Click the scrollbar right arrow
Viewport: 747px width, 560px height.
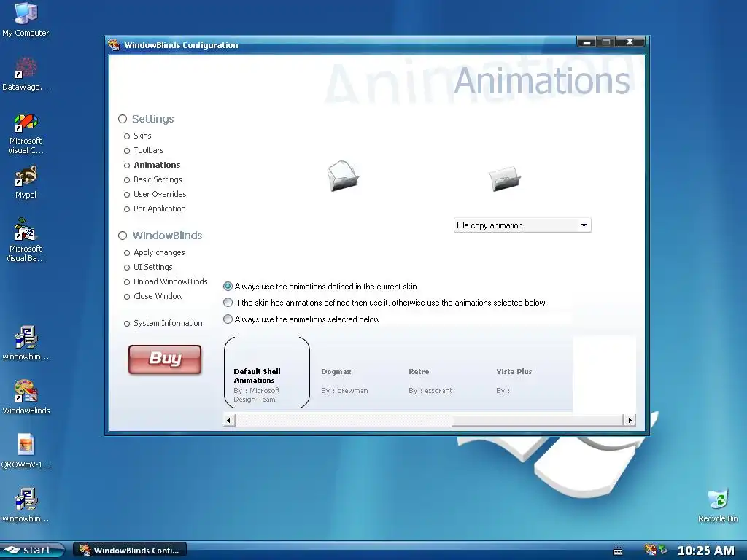pyautogui.click(x=630, y=420)
